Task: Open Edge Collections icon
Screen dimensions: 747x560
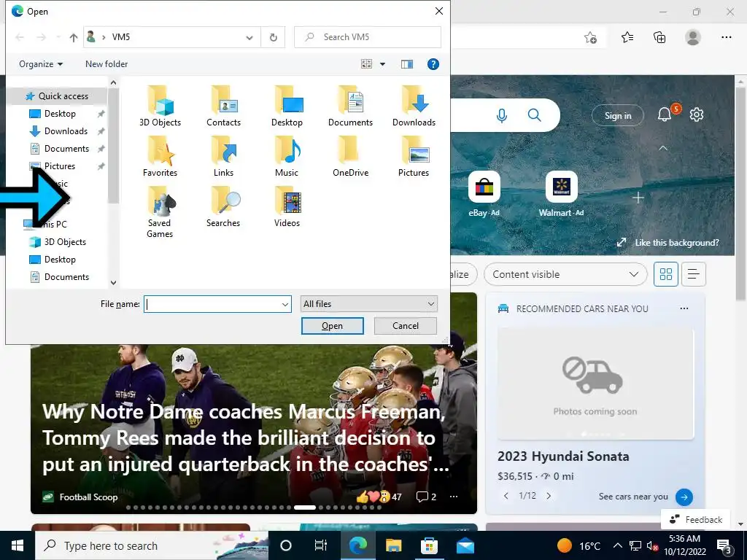Action: [x=659, y=37]
